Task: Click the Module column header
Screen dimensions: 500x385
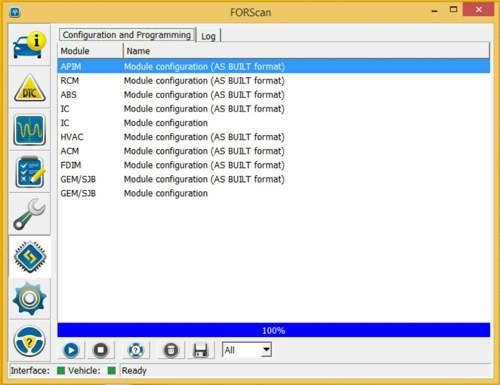Action: pyautogui.click(x=90, y=51)
